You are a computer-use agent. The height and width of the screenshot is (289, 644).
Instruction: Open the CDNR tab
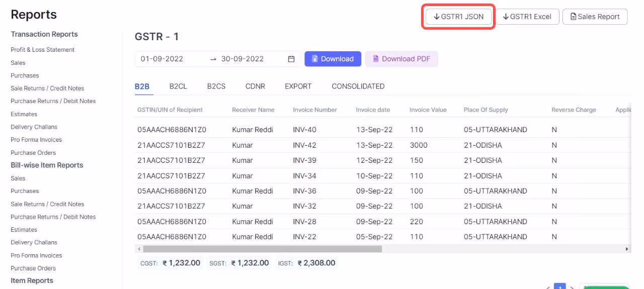pos(255,86)
